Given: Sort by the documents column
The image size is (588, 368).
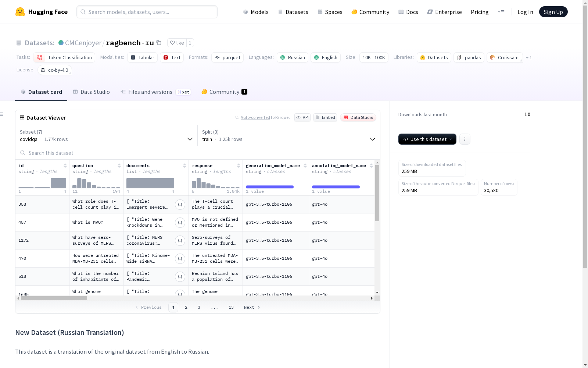Looking at the screenshot, I should 184,166.
